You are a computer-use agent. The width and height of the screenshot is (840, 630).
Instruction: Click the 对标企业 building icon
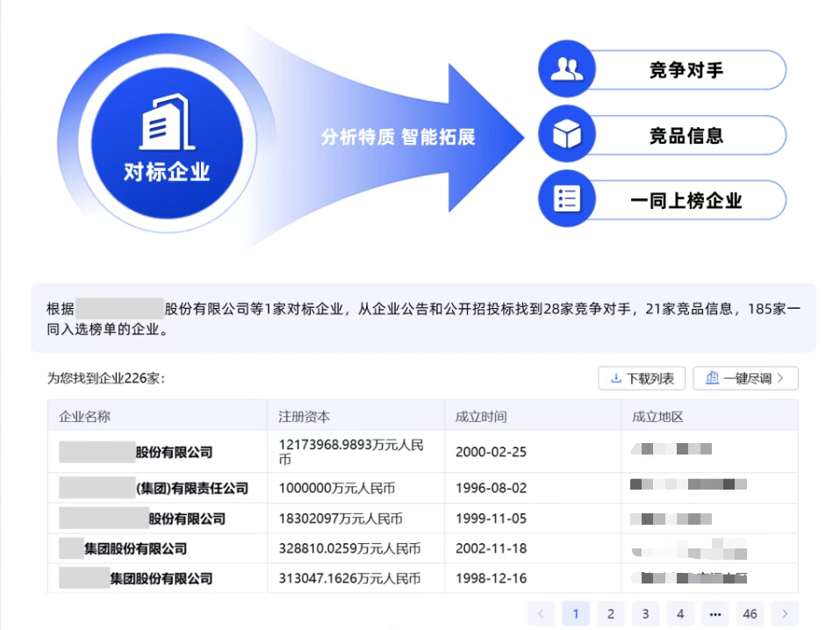[166, 123]
